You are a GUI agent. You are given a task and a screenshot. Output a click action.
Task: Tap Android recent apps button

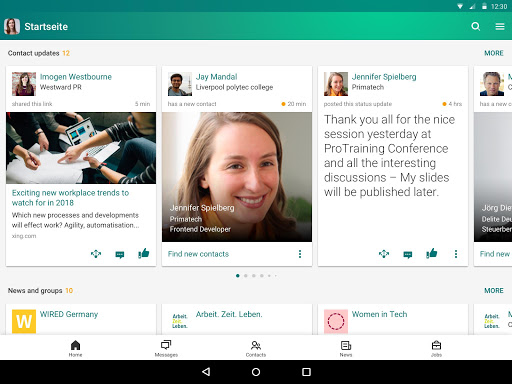click(x=306, y=372)
